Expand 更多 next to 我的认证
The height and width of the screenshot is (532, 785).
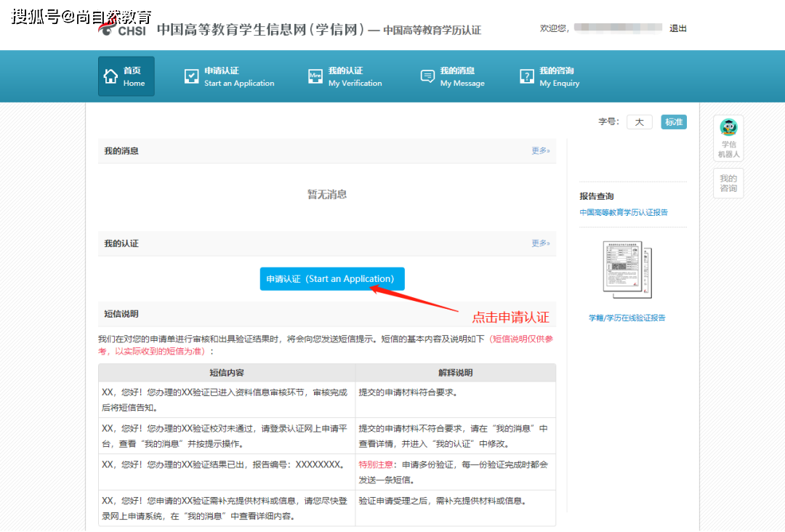(x=539, y=243)
